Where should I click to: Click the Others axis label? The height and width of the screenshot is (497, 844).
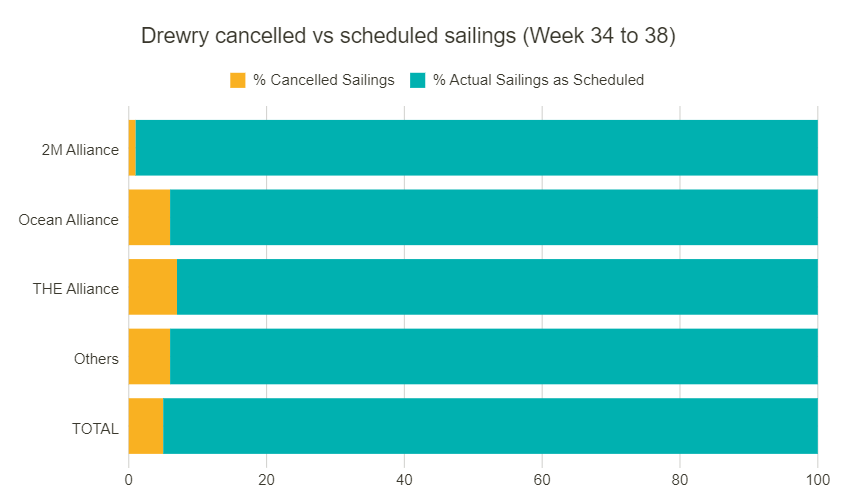point(96,359)
